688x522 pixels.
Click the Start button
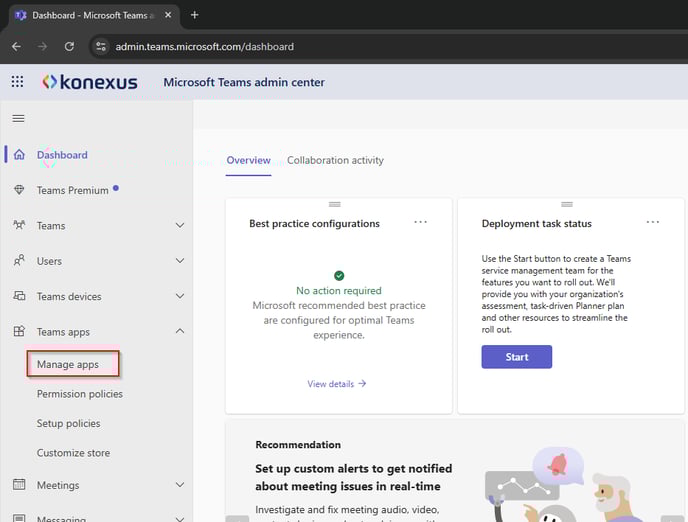[x=516, y=357]
